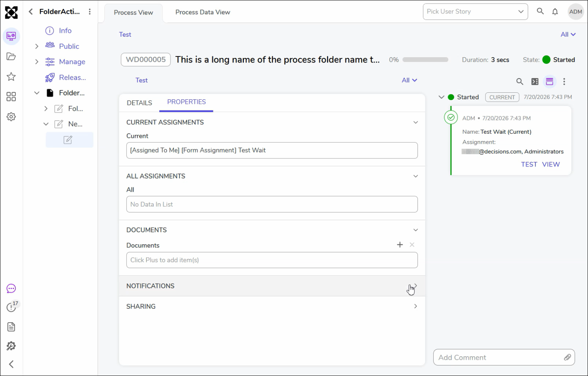Click the top bar search magnifier
This screenshot has width=588, height=376.
pyautogui.click(x=540, y=11)
